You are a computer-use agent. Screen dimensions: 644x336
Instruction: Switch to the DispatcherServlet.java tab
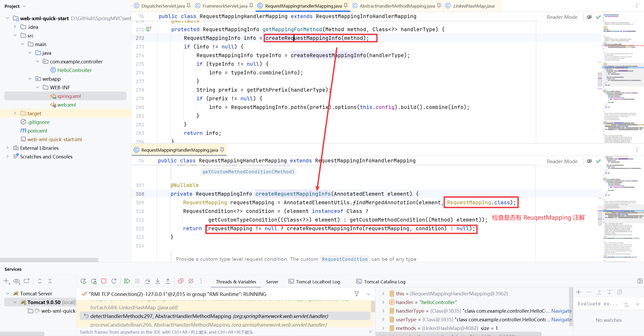163,6
